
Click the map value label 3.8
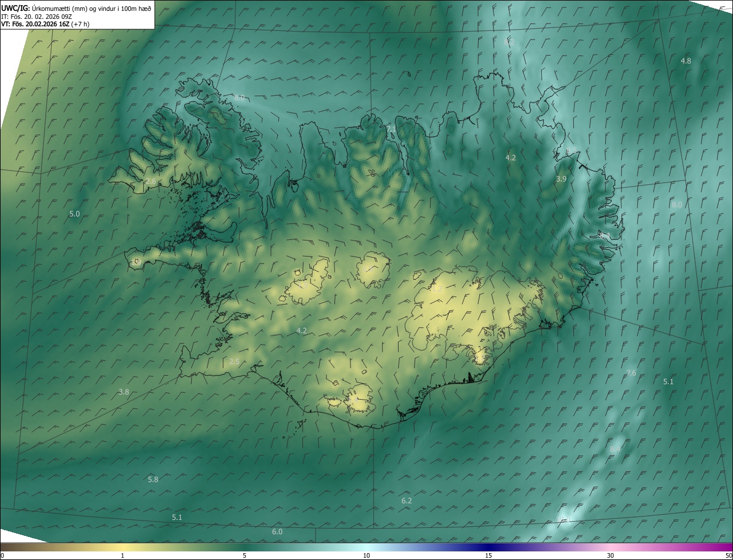(124, 392)
